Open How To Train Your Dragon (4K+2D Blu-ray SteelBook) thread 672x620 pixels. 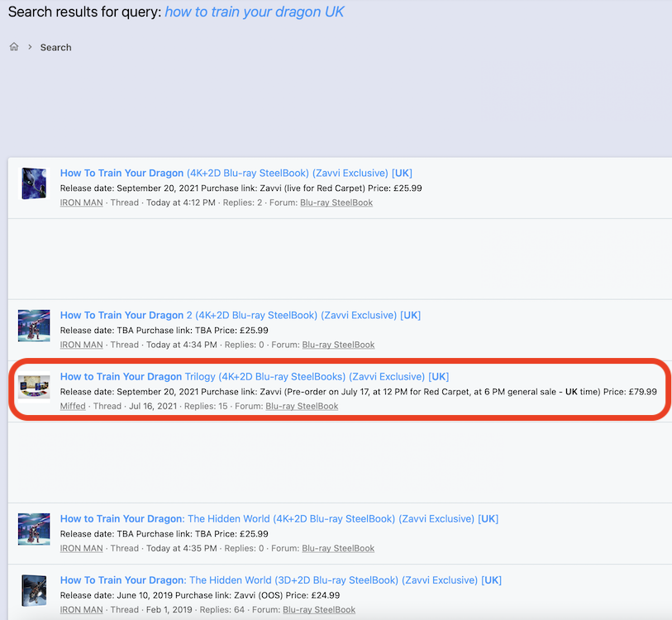pos(236,173)
